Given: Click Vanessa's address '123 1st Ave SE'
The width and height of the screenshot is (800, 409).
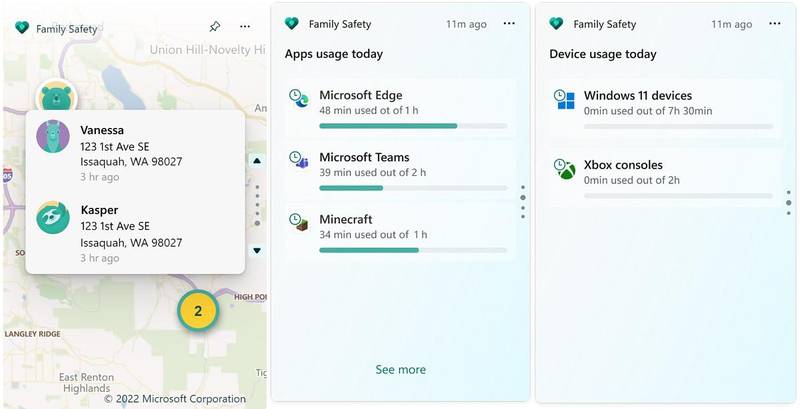Looking at the screenshot, I should 115,146.
